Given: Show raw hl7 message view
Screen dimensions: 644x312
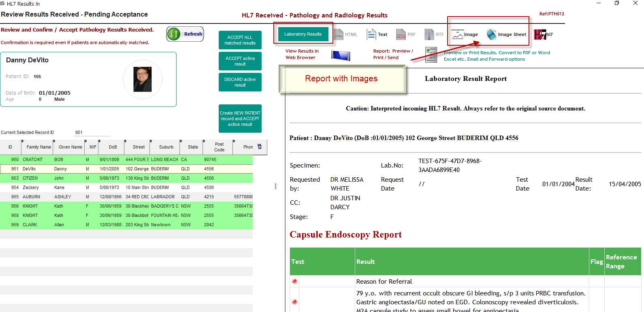Looking at the screenshot, I should coord(543,34).
